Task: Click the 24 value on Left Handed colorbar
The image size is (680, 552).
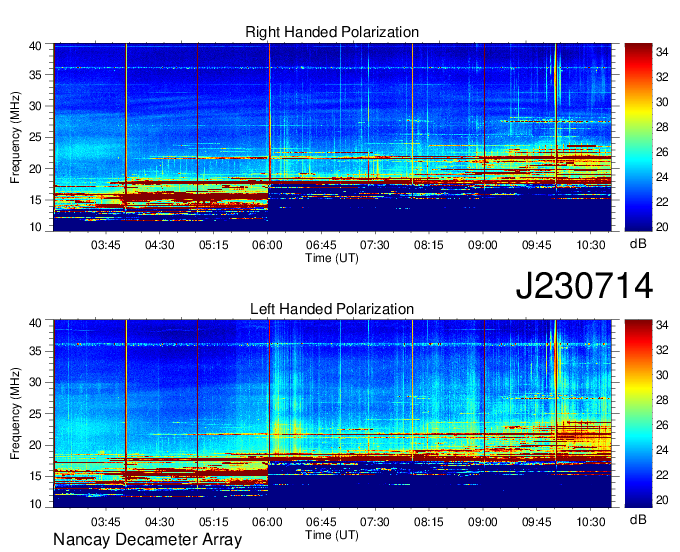Action: tap(662, 450)
